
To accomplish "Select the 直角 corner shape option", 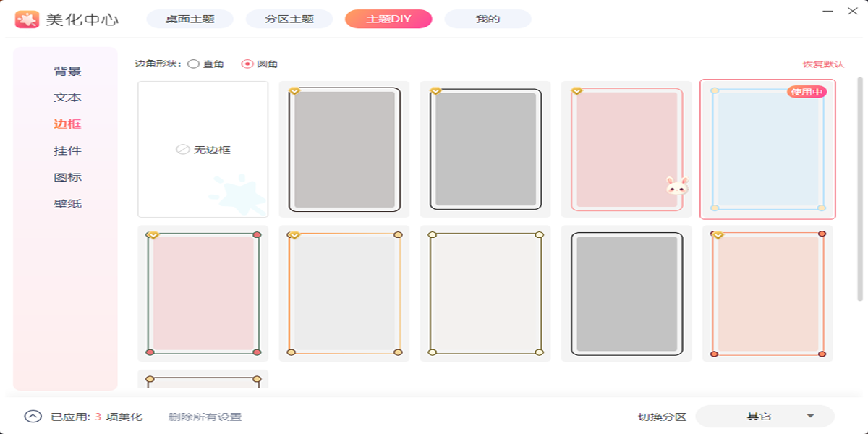I will pyautogui.click(x=193, y=64).
